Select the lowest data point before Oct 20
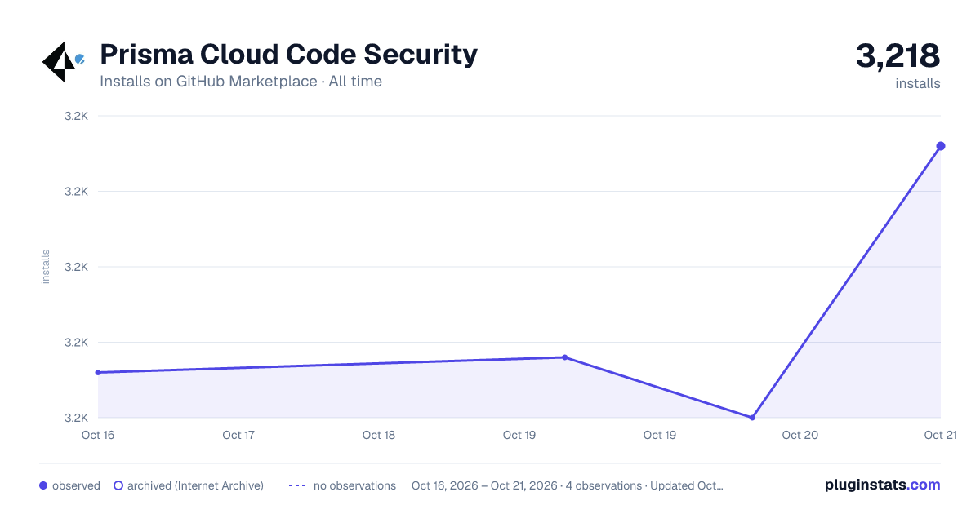The image size is (980, 514). point(752,418)
